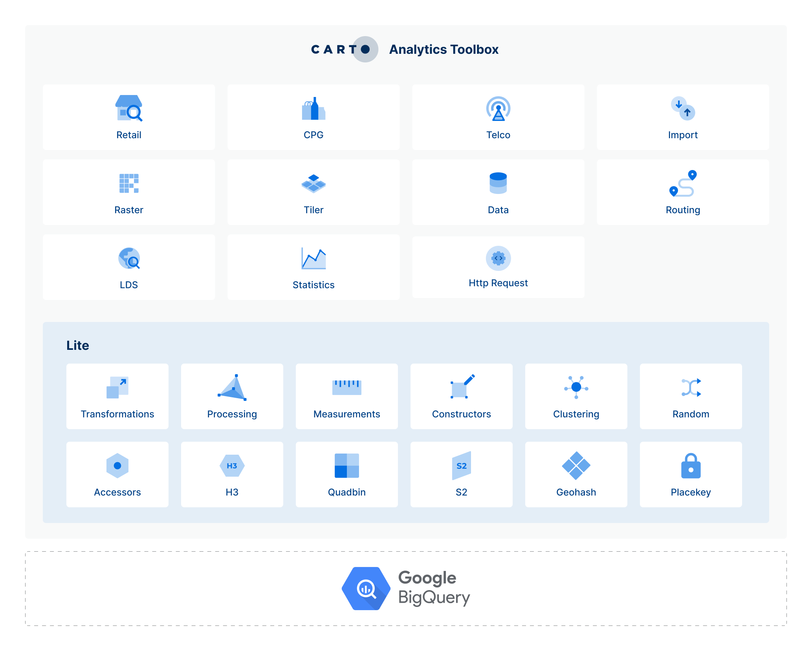Viewport: 812px width, 651px height.
Task: Click the Placekey padlock icon
Action: click(691, 466)
